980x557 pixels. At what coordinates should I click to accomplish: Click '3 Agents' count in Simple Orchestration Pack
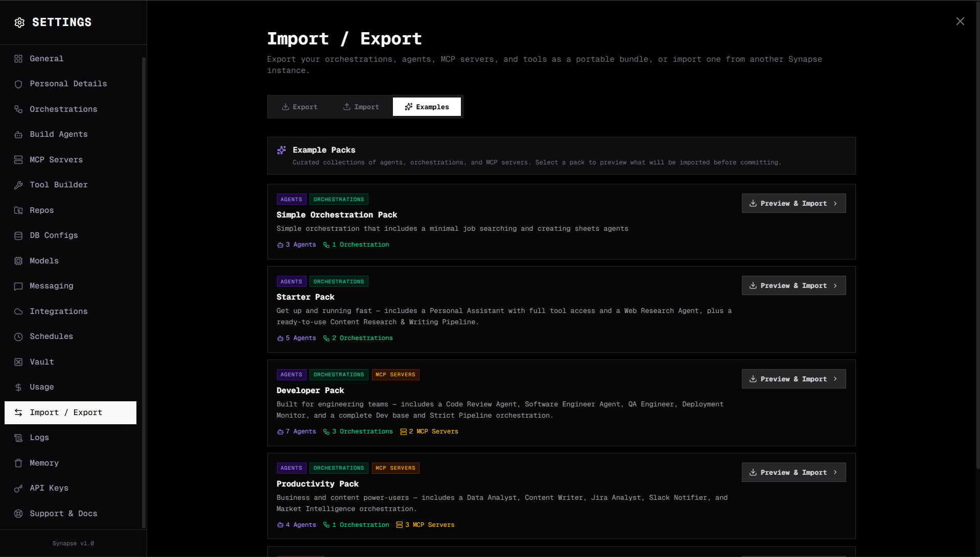[x=296, y=245]
